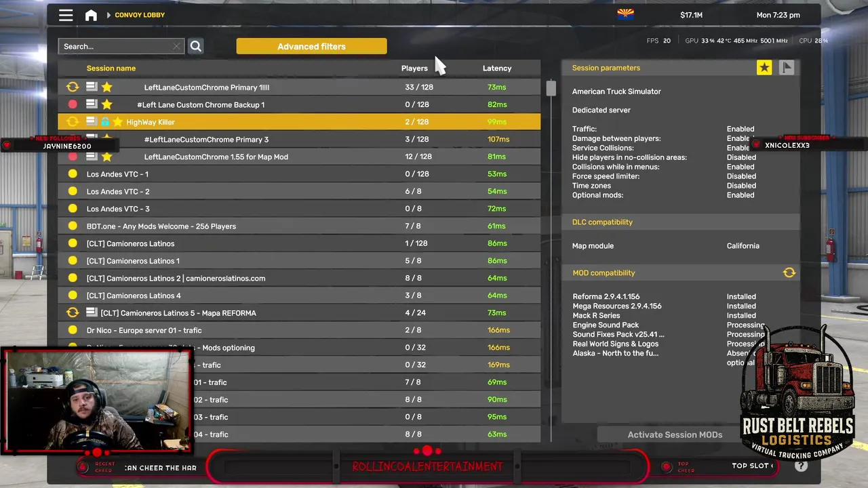Click the padlock icon on HighWay Killer
868x488 pixels.
tap(105, 122)
